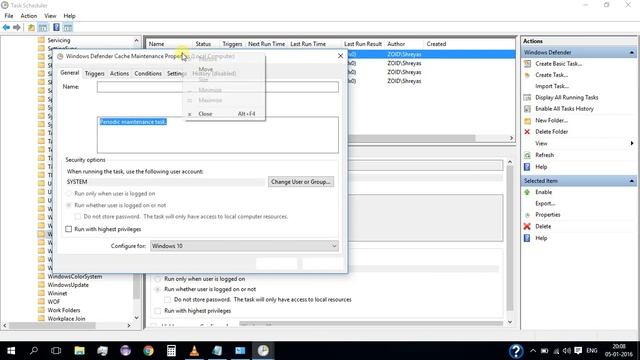640x360 pixels.
Task: Click Enable under Selected Item
Action: 543,192
